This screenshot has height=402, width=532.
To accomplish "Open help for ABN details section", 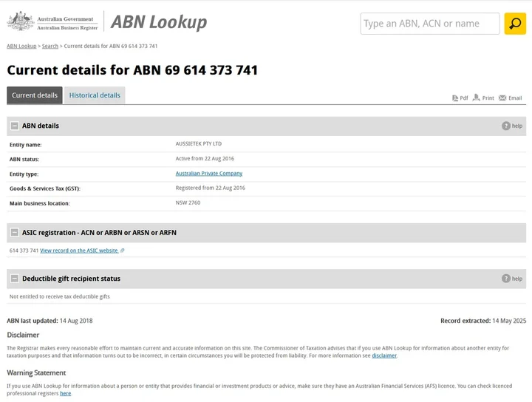I will coord(506,126).
